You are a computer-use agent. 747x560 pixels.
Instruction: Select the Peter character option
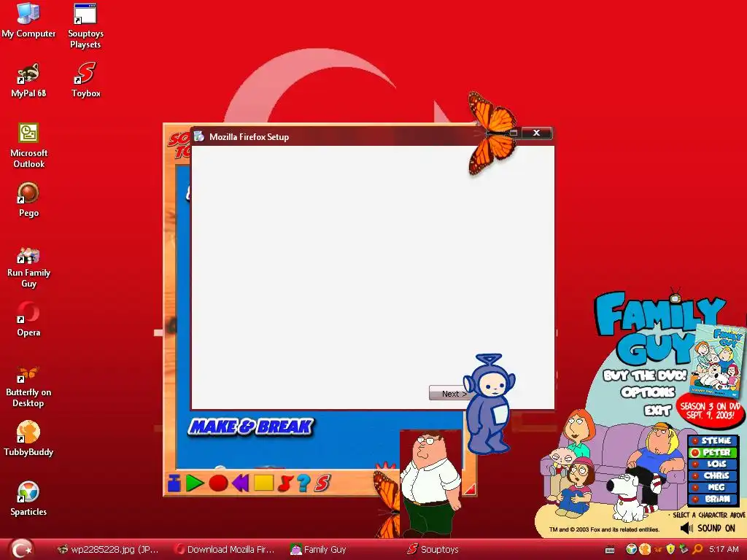(x=713, y=452)
